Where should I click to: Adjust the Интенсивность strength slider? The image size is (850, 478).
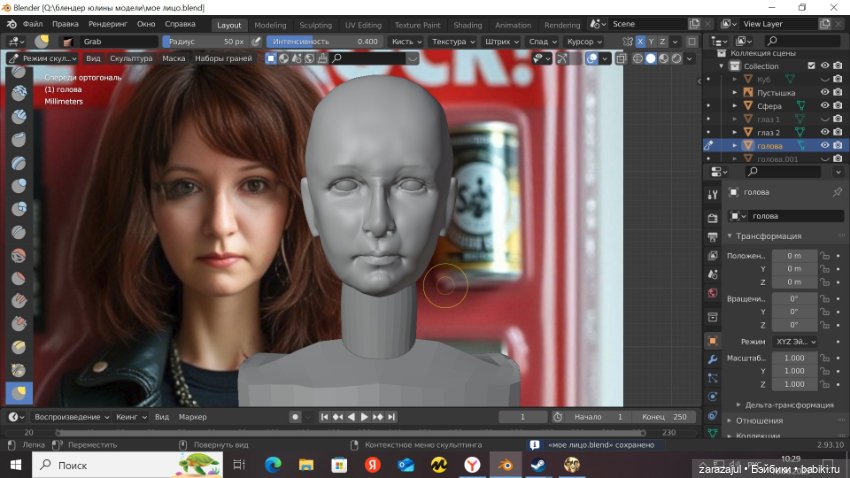pyautogui.click(x=324, y=42)
